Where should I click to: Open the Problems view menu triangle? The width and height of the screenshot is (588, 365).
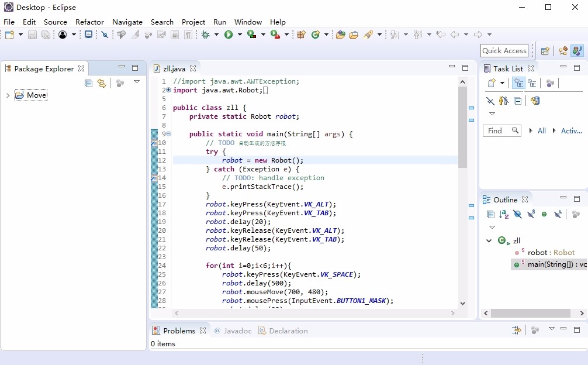(552, 329)
